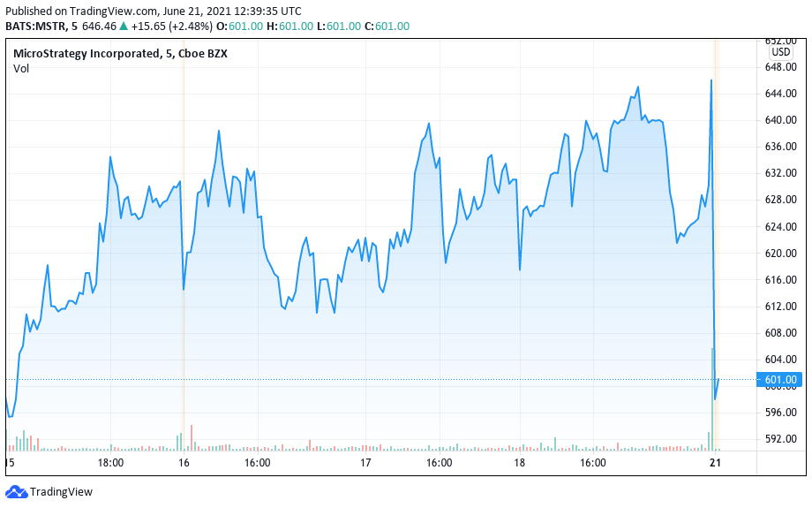Image resolution: width=812 pixels, height=508 pixels.
Task: Click the 624.00 price axis label
Action: (x=780, y=226)
